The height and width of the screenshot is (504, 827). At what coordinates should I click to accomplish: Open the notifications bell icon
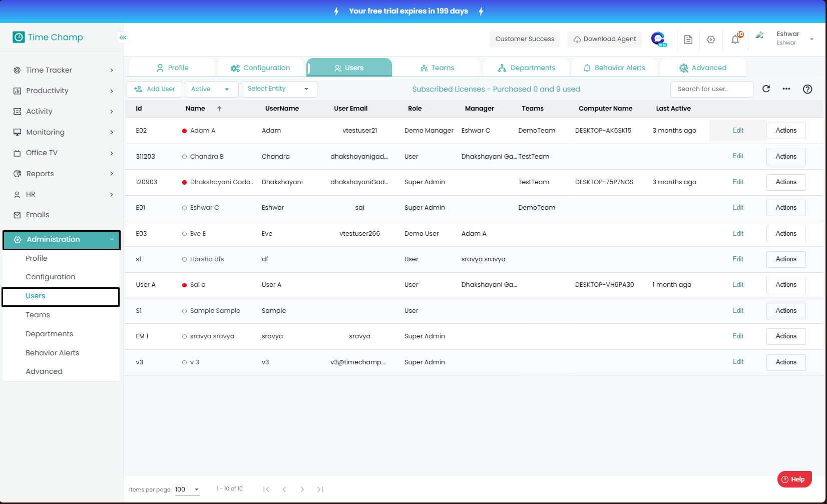tap(735, 40)
